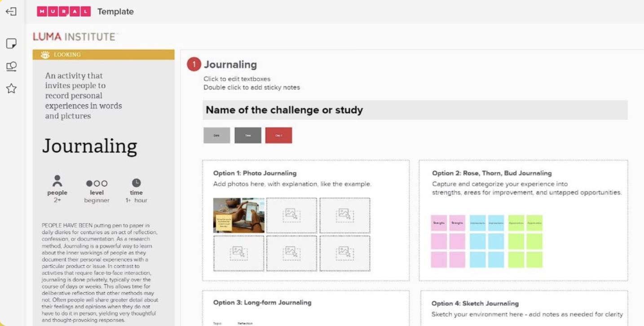Screen dimensions: 644x326
Task: Click the MURAL logo in header
Action: (64, 12)
